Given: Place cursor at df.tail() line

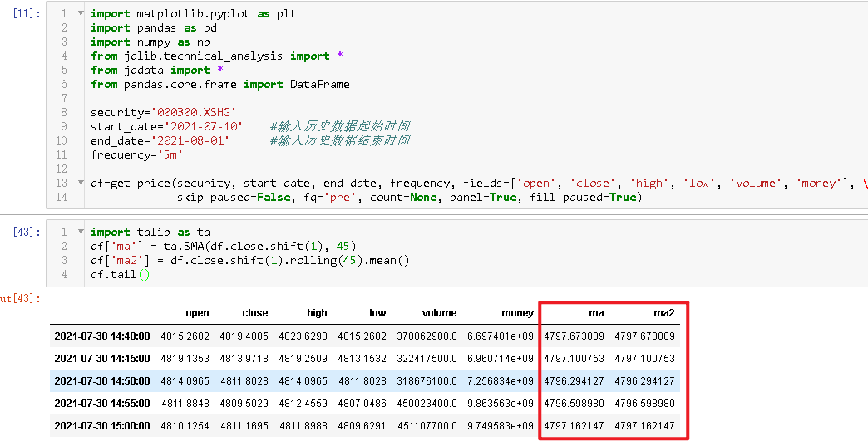Looking at the screenshot, I should point(120,275).
